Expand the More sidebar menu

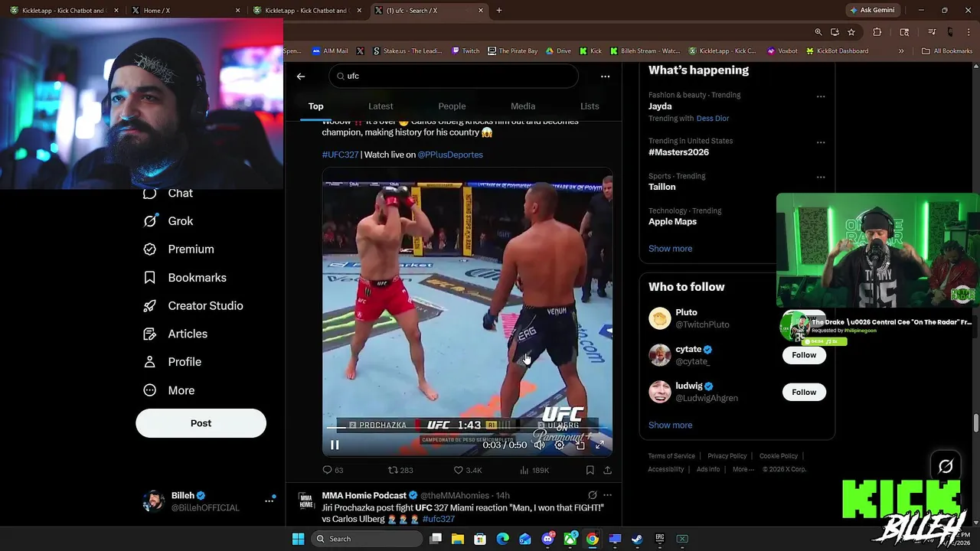[x=169, y=390]
